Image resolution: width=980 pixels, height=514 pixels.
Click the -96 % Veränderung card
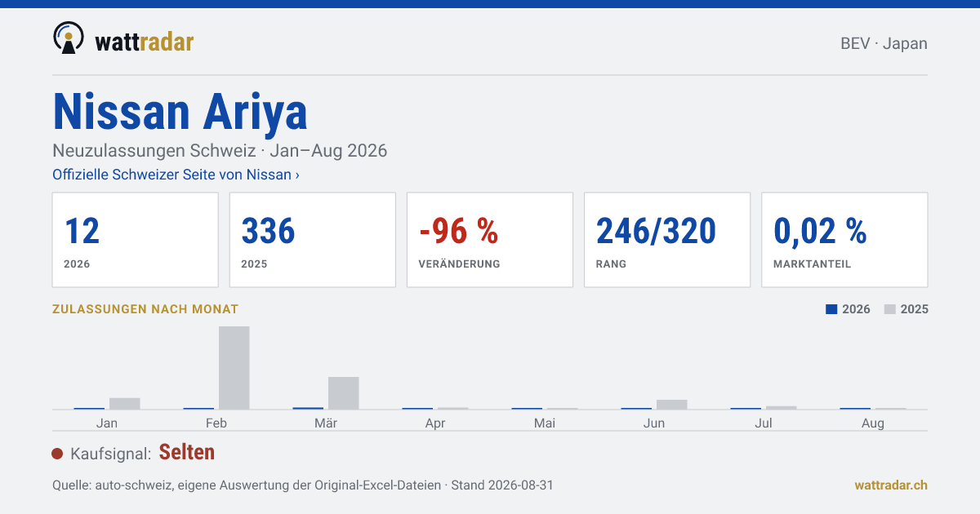point(490,240)
